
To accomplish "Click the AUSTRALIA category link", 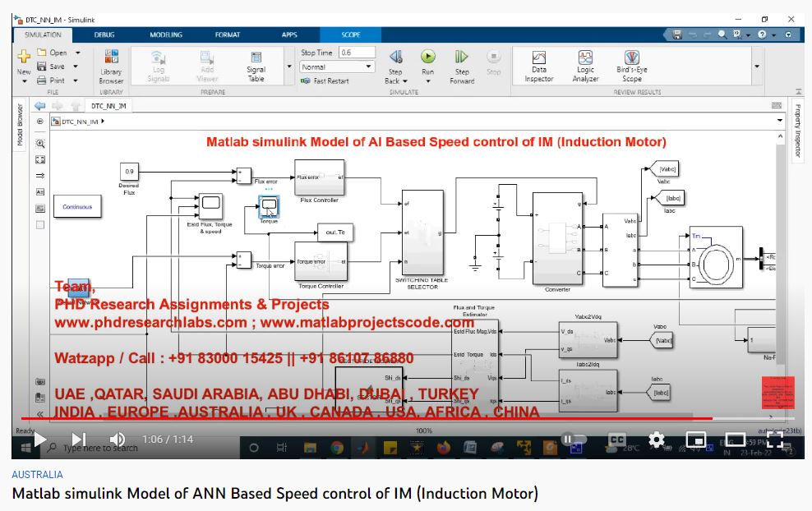I will 37,475.
